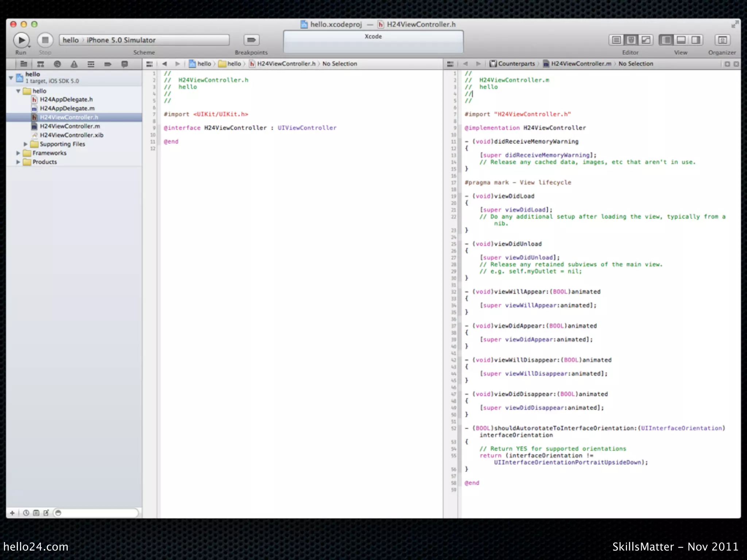This screenshot has width=747, height=560.
Task: Show the Utilities pane
Action: [696, 40]
